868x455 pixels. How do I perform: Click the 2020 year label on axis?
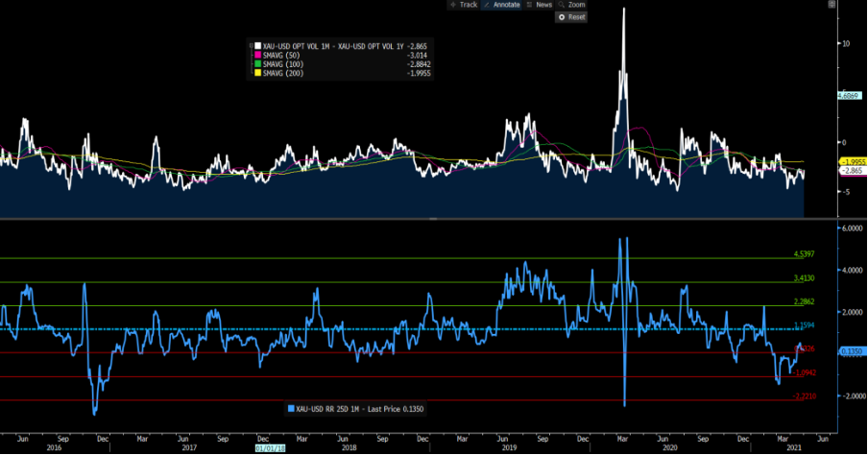coord(670,447)
